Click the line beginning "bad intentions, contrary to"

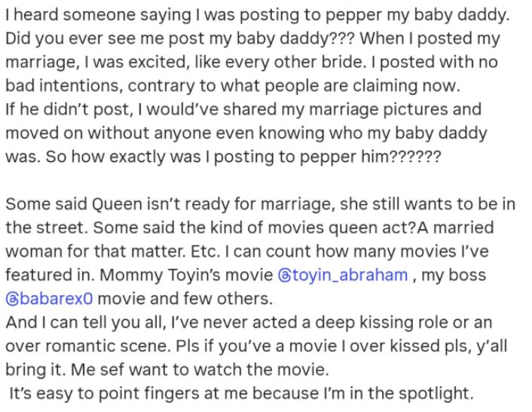234,84
